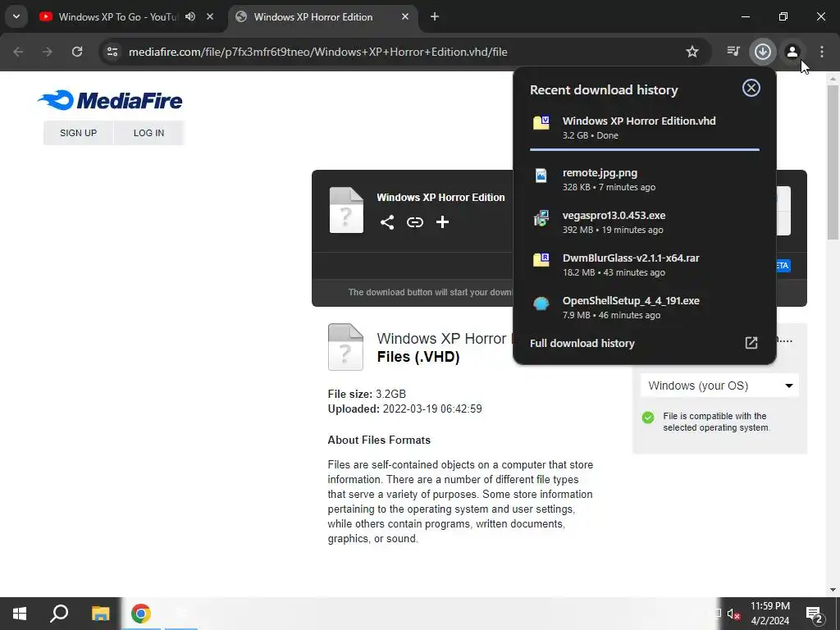Open tab search chevron dropdown

16,16
